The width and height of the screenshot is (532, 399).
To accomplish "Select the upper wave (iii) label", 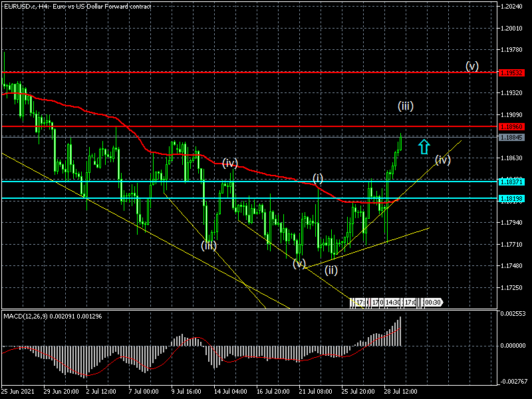I will tap(406, 106).
